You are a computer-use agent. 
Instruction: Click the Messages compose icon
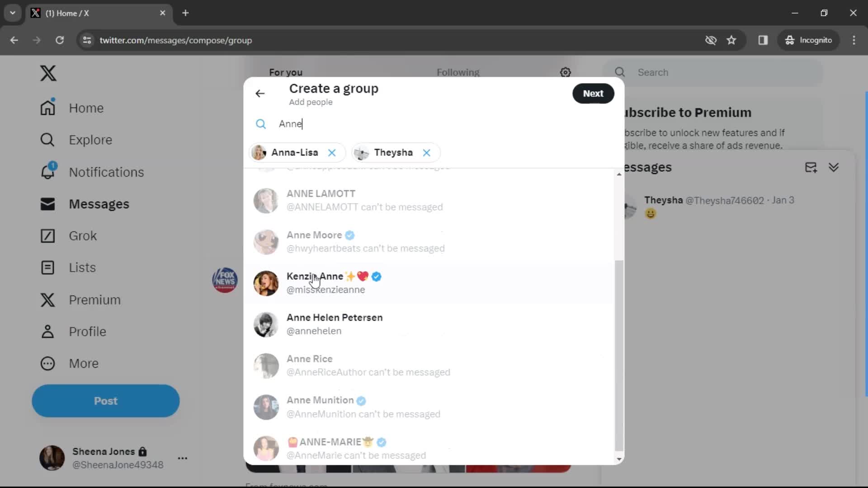click(x=812, y=168)
